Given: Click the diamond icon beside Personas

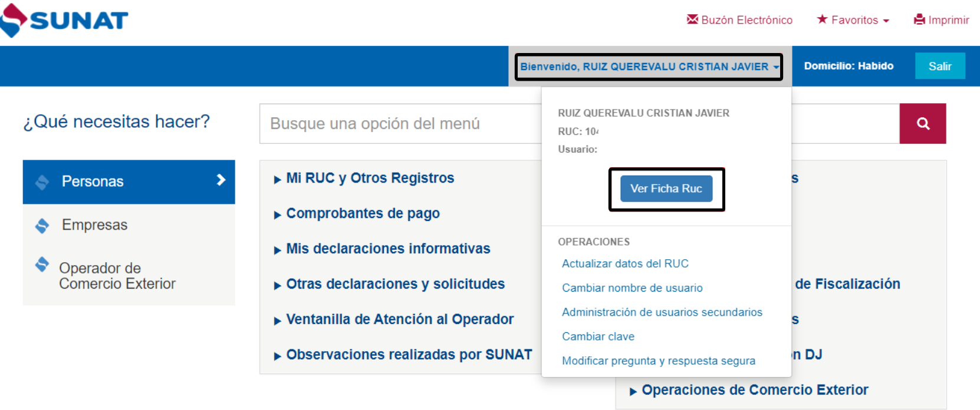Looking at the screenshot, I should [x=42, y=182].
